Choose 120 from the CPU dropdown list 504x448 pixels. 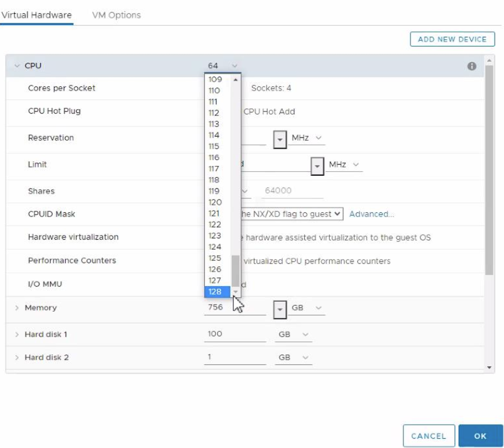215,203
